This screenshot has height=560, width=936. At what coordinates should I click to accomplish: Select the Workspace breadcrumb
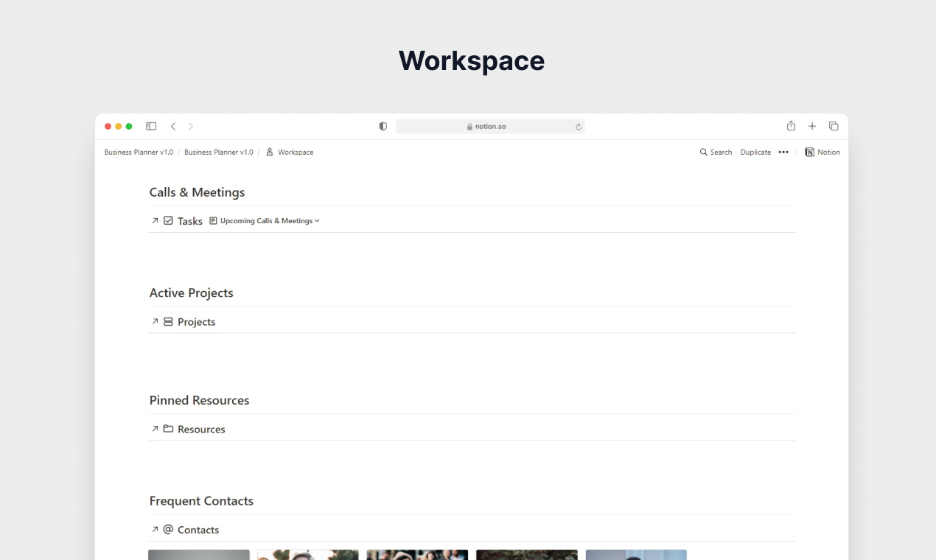coord(295,152)
